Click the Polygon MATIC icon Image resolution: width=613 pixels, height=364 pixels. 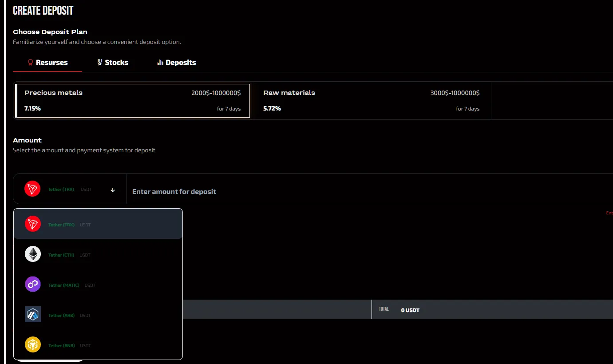tap(33, 284)
